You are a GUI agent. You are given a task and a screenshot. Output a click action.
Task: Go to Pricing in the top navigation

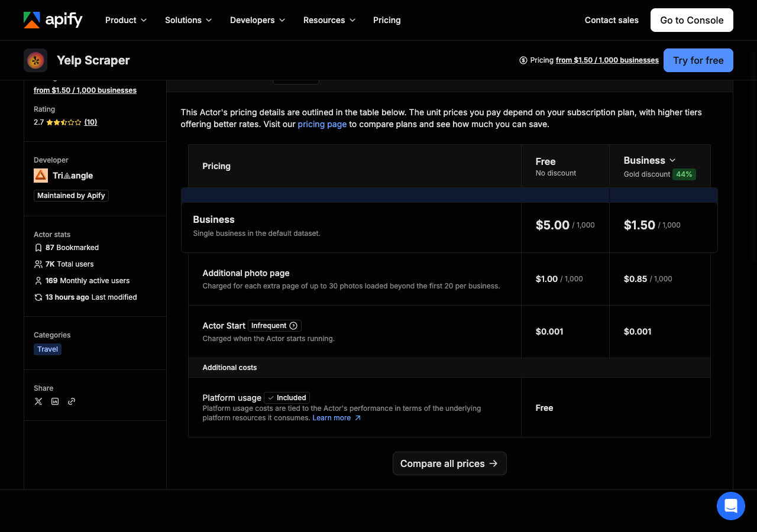(387, 20)
